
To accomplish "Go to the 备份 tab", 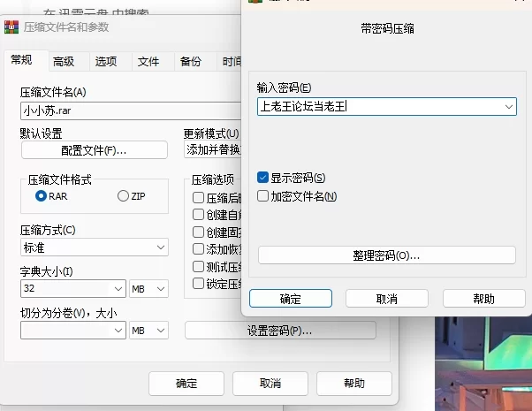I will click(190, 61).
